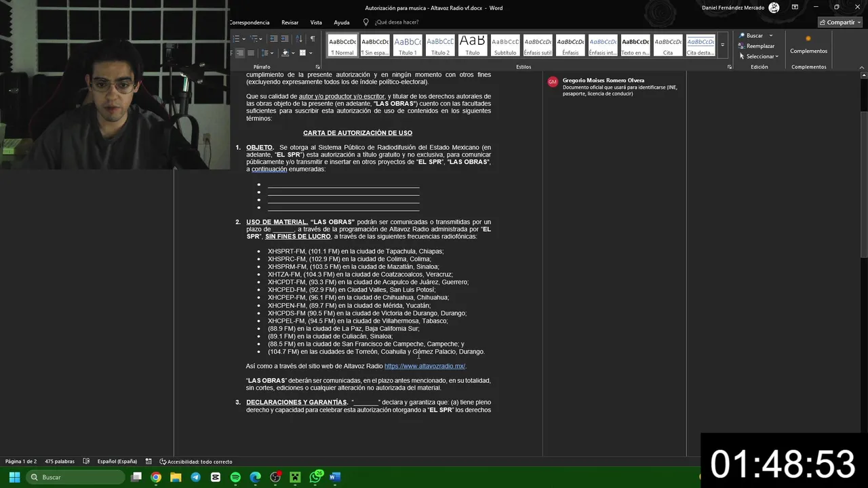Open Minecraft from the taskbar
Screen dimensions: 868x488
point(295,477)
